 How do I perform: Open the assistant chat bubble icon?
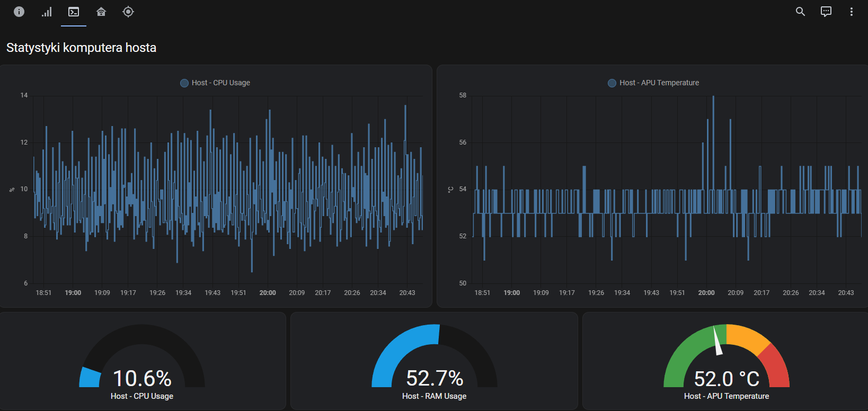click(x=826, y=12)
